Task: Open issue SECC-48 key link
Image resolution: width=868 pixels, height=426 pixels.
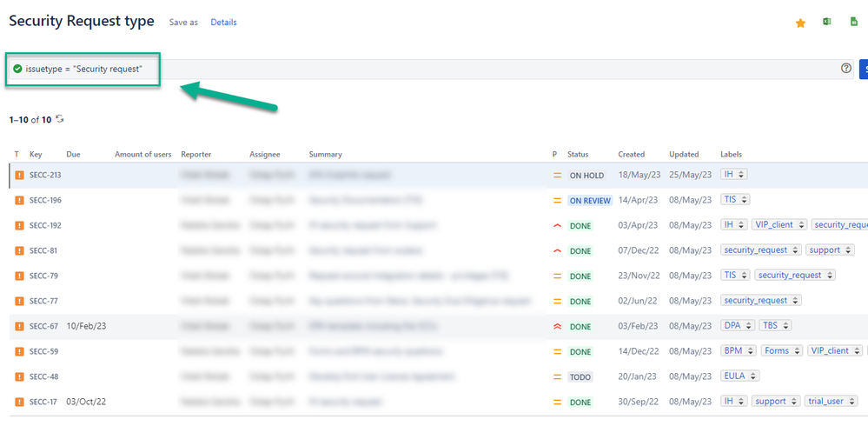Action: (x=43, y=376)
